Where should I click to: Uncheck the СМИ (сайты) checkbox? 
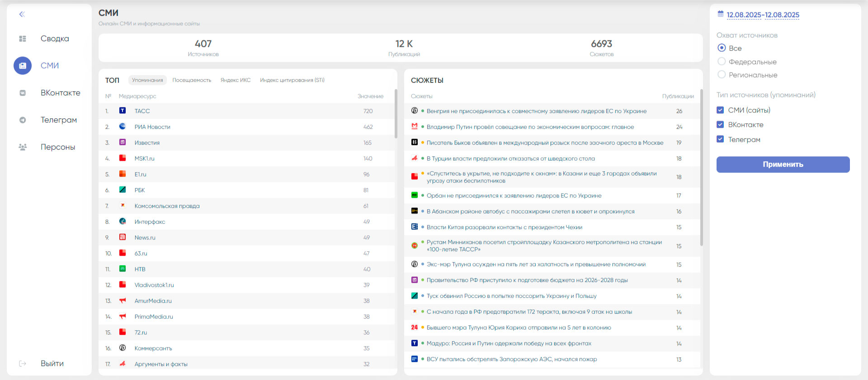(721, 110)
